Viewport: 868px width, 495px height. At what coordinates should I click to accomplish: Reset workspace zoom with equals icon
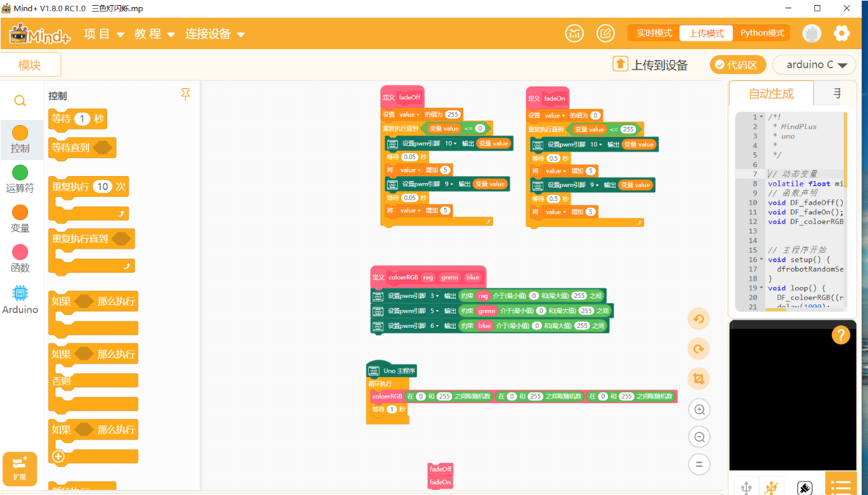[x=699, y=464]
